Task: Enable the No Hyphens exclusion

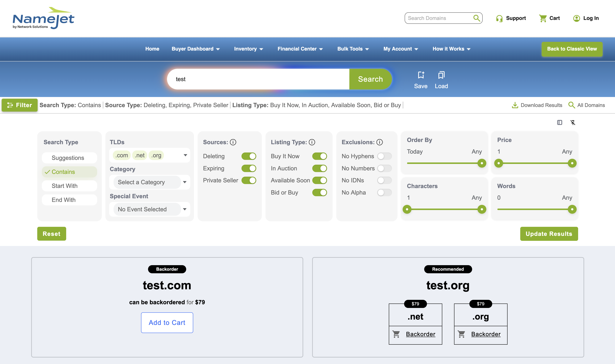Action: [385, 156]
